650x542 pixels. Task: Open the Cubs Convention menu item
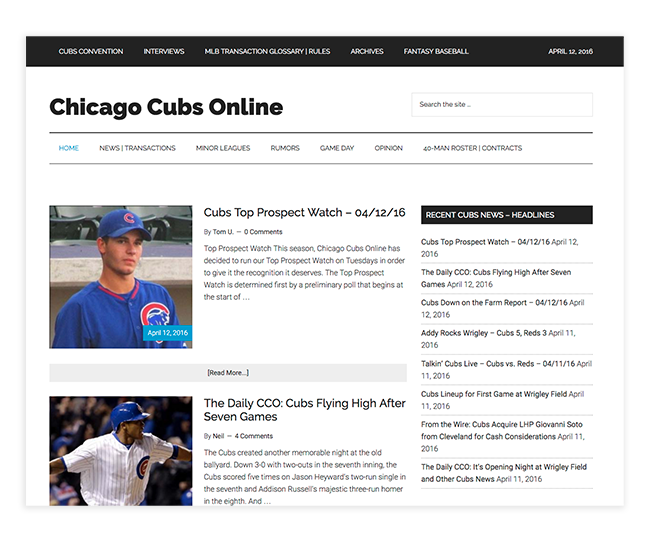91,51
